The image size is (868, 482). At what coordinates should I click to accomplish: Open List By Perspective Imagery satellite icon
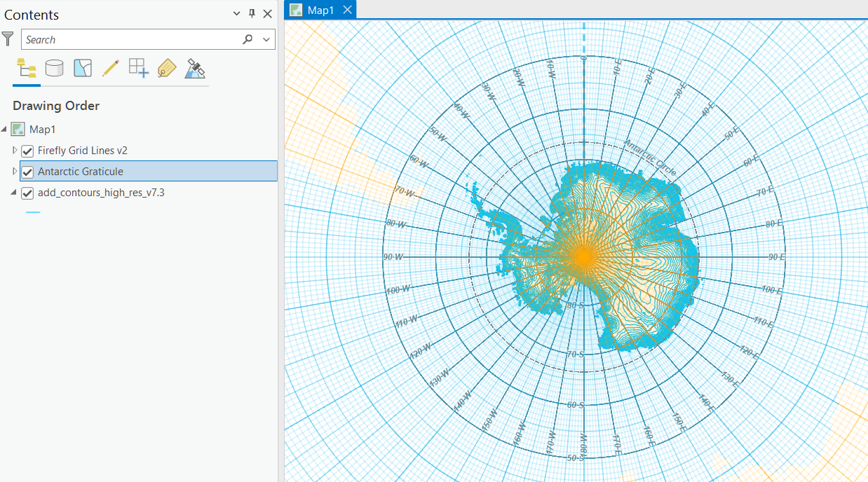click(x=195, y=68)
